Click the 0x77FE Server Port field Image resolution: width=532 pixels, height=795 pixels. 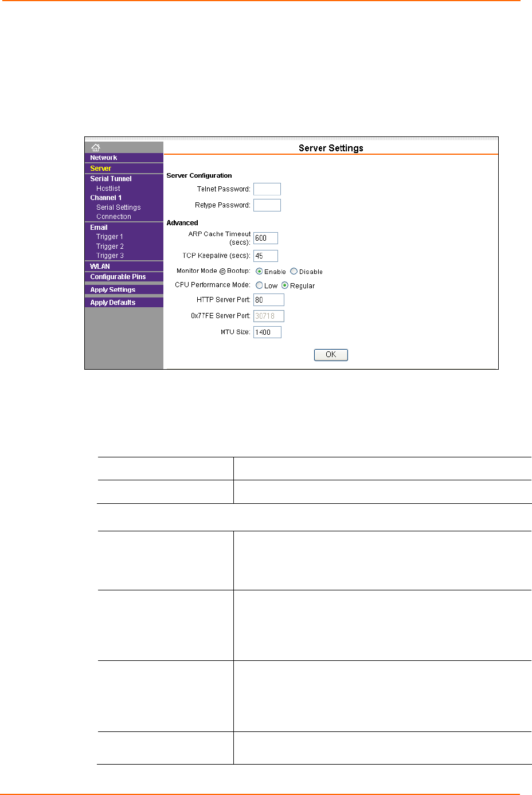tap(269, 316)
